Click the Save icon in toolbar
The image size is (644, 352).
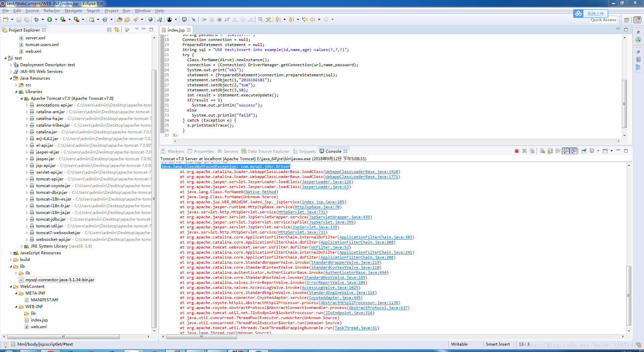tap(19, 19)
